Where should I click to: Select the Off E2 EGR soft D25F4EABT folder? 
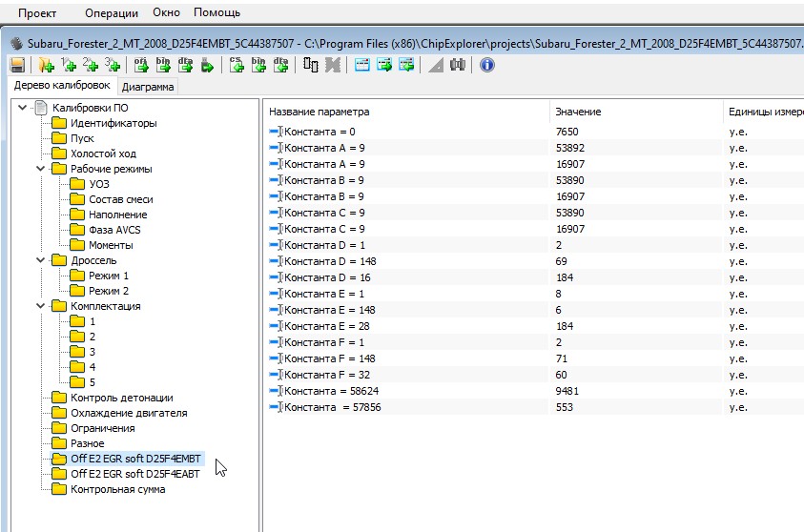(135, 474)
